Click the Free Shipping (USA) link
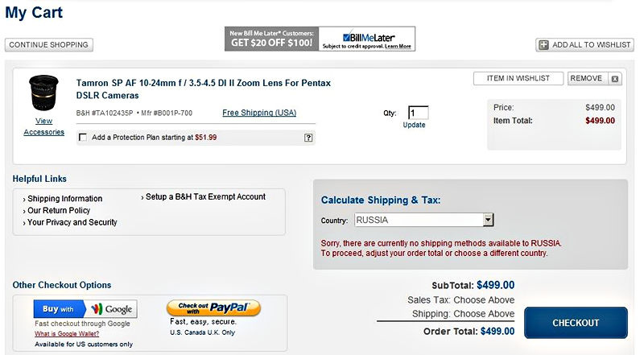644x355 pixels. pos(259,113)
